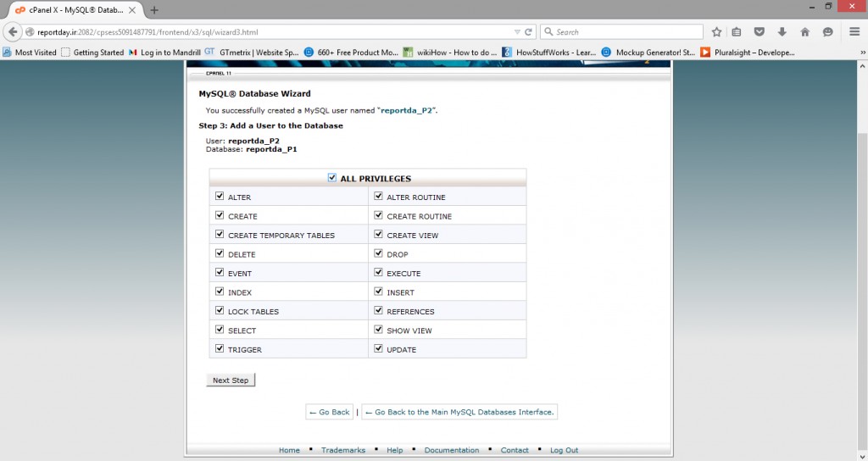The width and height of the screenshot is (868, 461).
Task: Open the Pluralsight bookmark
Action: click(x=748, y=53)
